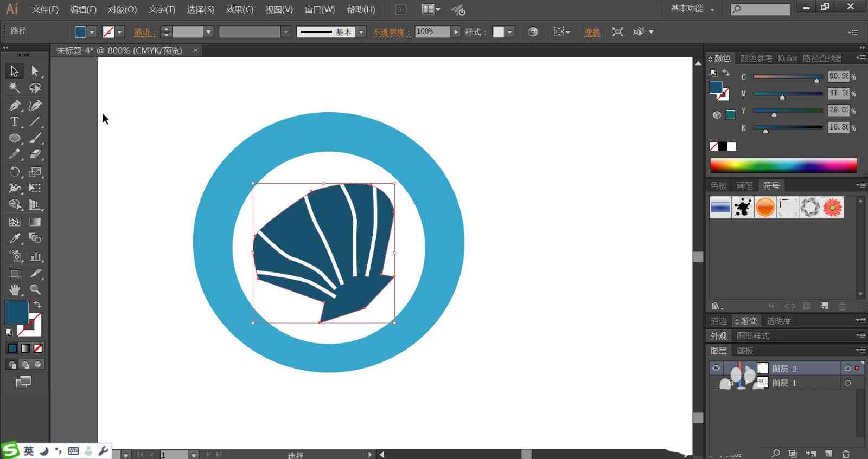Viewport: 868px width, 459px height.
Task: Open the 窗口(W) menu
Action: (x=320, y=10)
